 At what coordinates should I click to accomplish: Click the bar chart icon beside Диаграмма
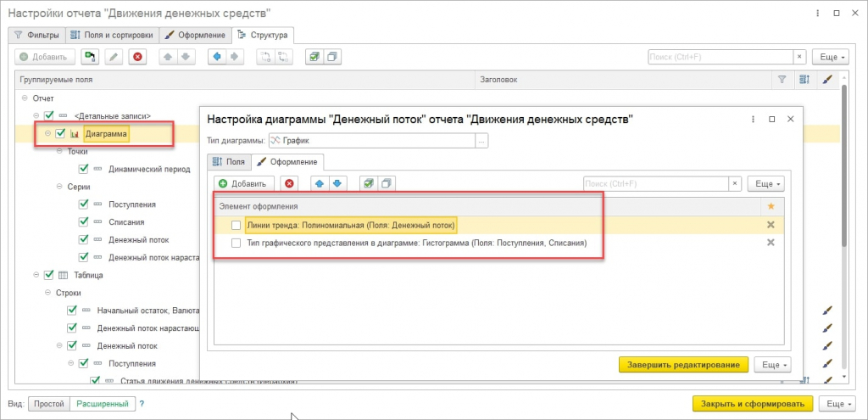coord(75,134)
